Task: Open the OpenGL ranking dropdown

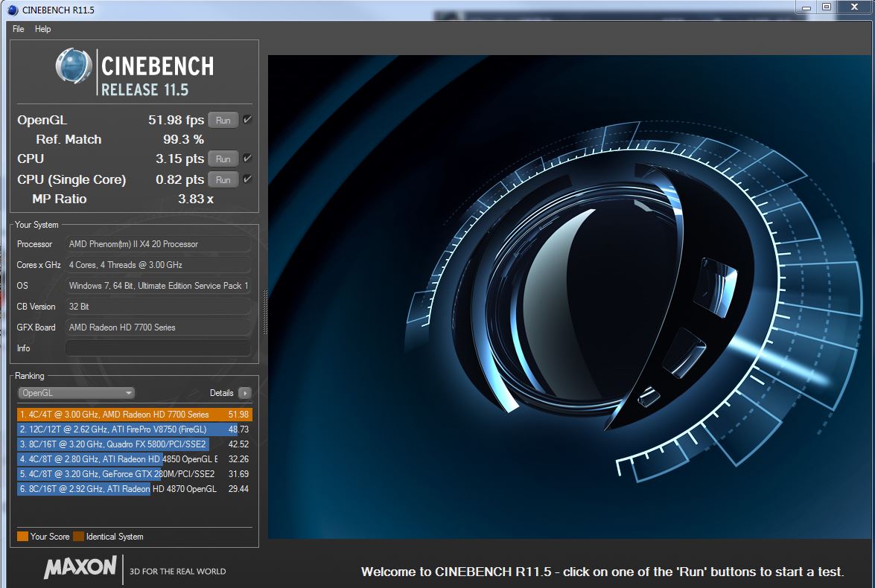Action: coord(76,393)
